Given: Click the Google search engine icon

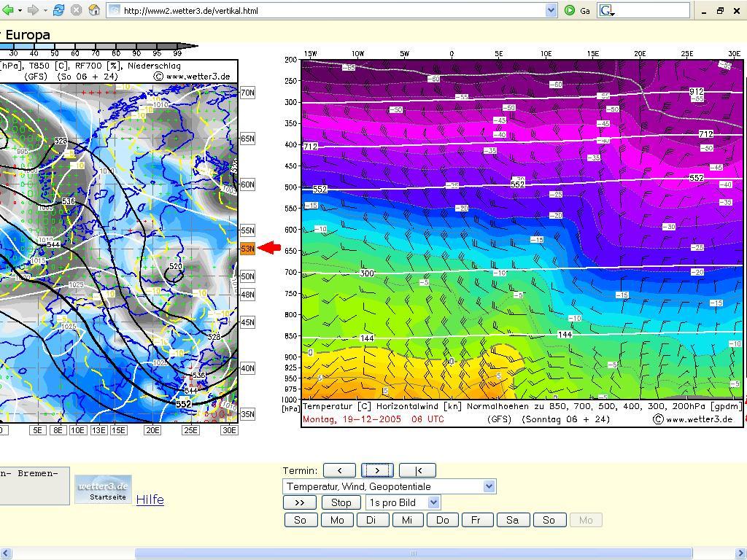Looking at the screenshot, I should click(x=608, y=10).
